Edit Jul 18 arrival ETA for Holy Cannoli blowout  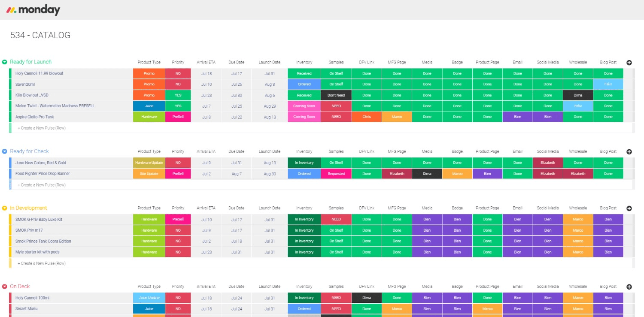click(x=207, y=73)
